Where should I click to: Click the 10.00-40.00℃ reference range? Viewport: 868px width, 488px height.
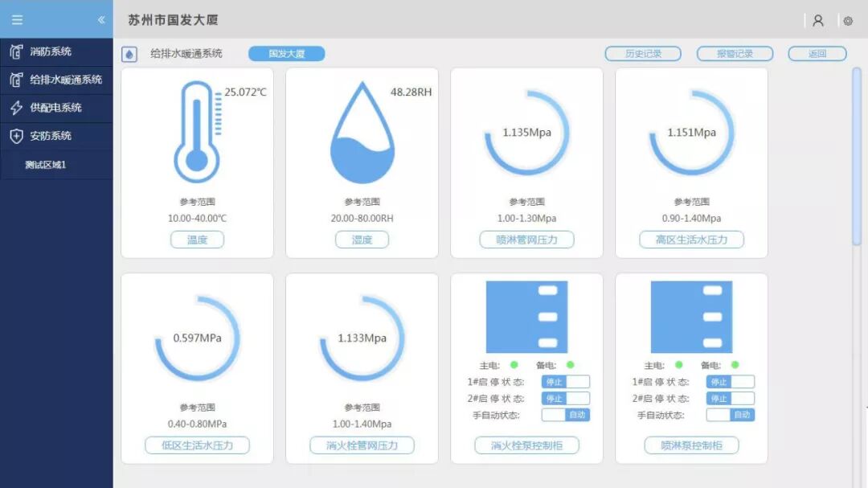[x=197, y=218]
